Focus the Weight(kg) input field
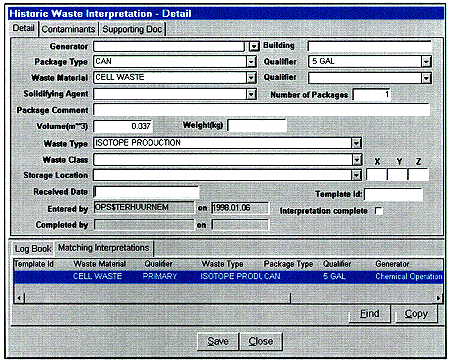 tap(257, 126)
